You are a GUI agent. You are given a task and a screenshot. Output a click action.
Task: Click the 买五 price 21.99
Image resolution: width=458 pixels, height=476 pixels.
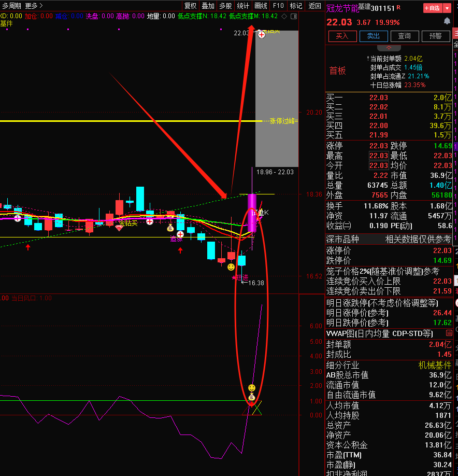(379, 135)
